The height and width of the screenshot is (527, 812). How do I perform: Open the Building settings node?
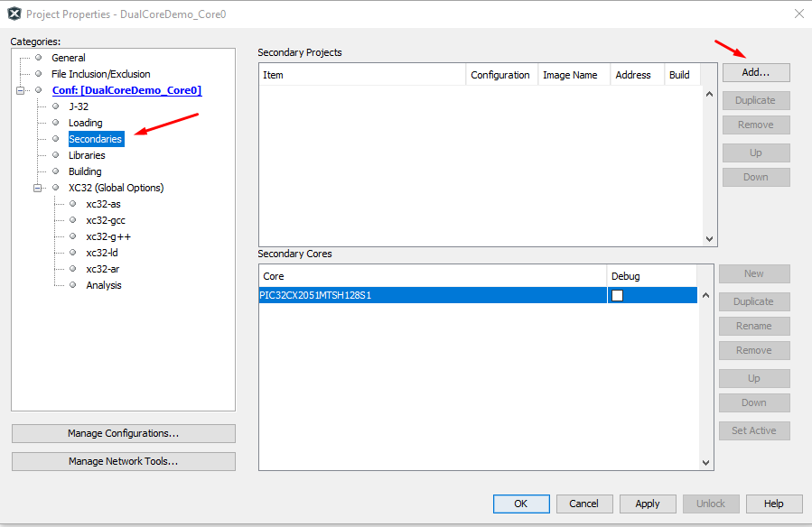coord(85,171)
